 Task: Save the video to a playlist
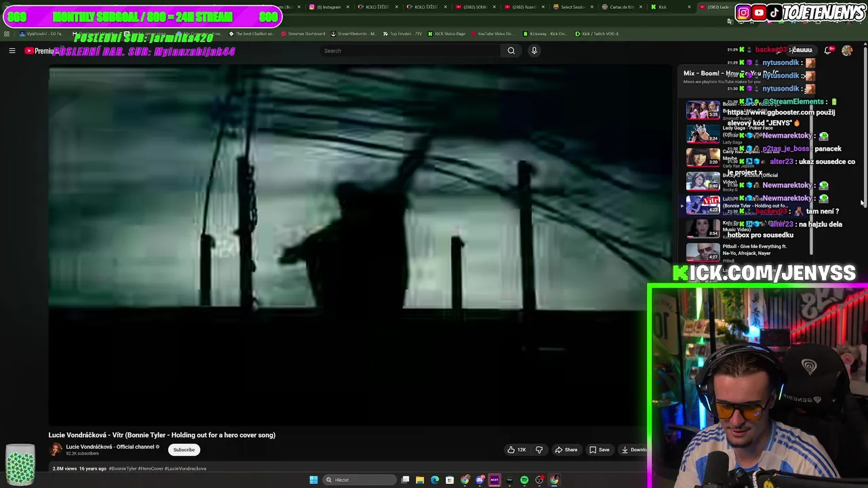(599, 450)
